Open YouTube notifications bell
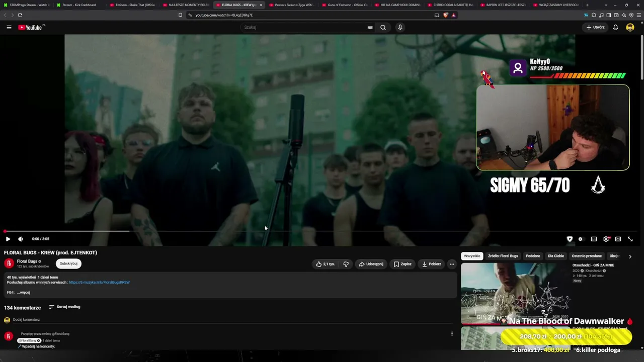Viewport: 644px width, 362px height. pos(615,27)
